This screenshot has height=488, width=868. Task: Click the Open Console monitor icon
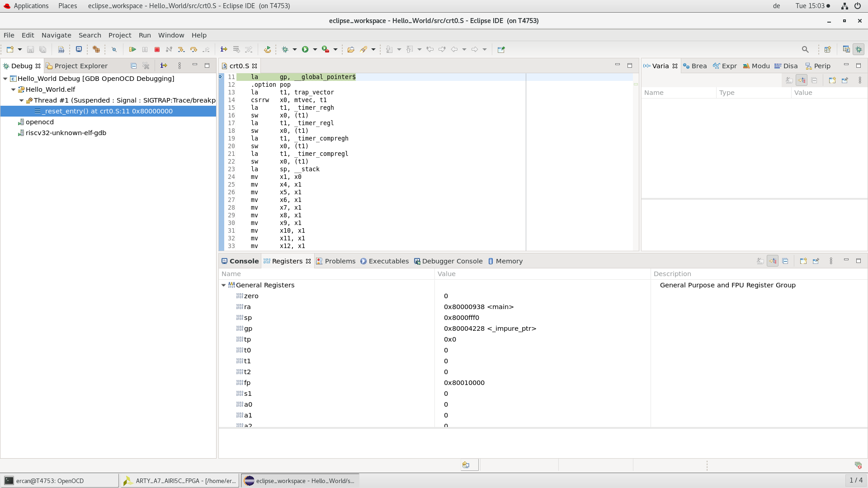[x=79, y=49]
